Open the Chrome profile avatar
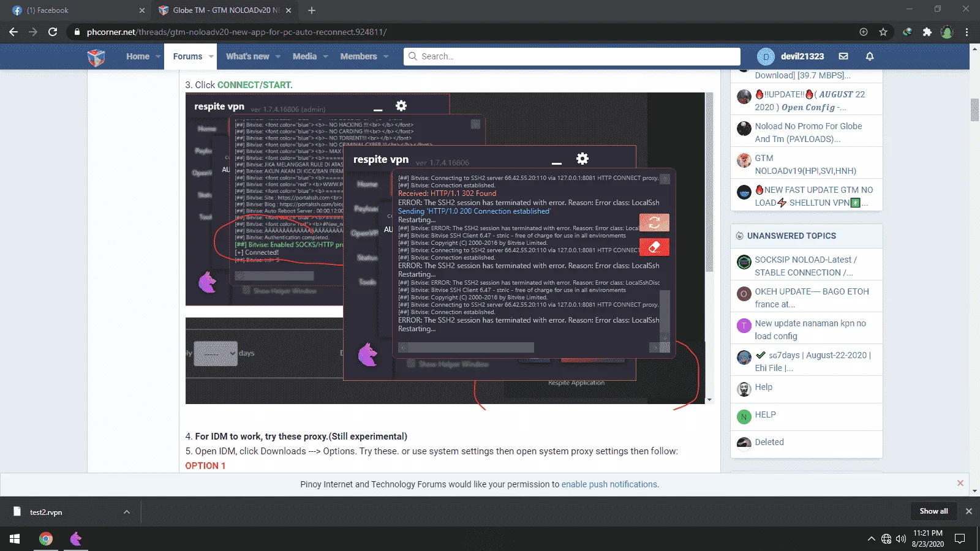The height and width of the screenshot is (551, 980). (947, 32)
